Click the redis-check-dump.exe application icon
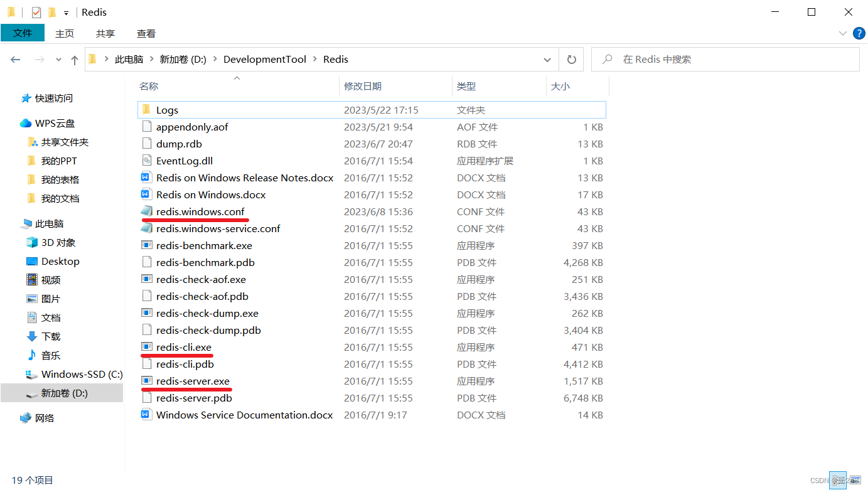 click(146, 313)
